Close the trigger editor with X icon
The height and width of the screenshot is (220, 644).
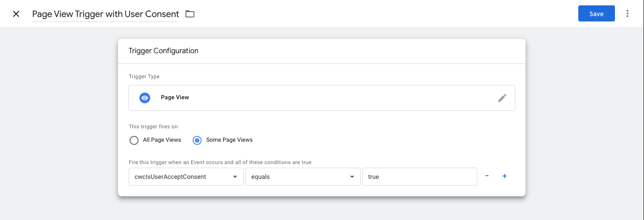(16, 14)
